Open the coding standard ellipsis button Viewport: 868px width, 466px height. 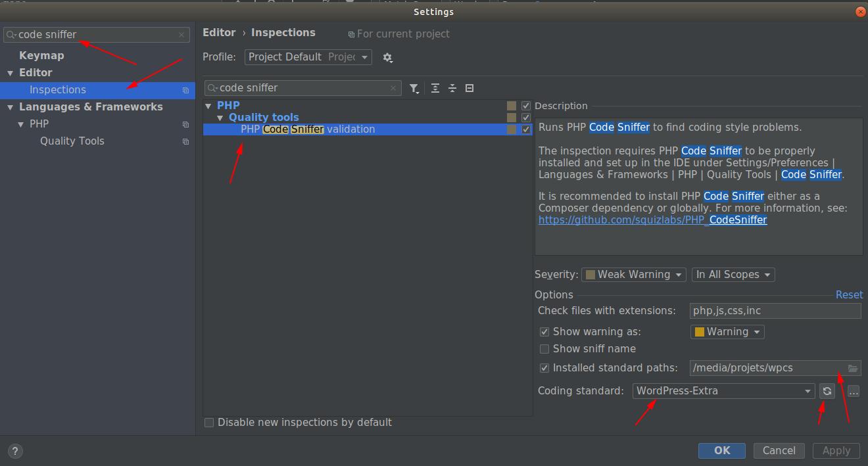854,392
